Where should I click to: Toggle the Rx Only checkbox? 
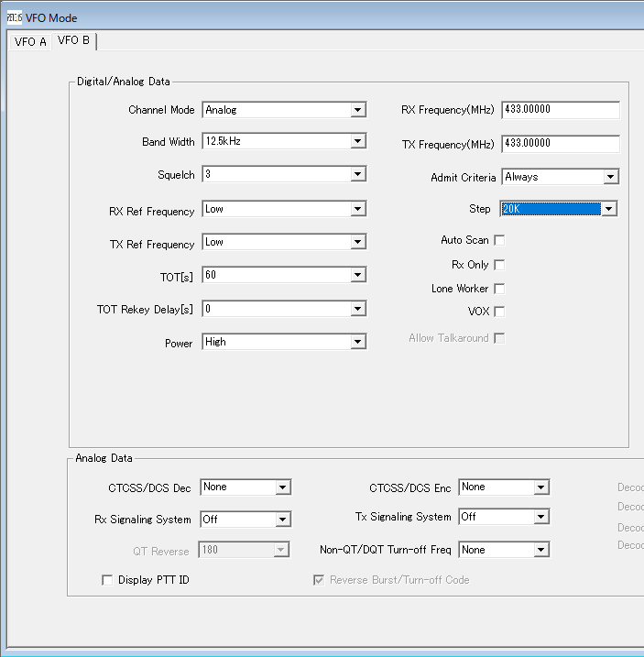(499, 265)
